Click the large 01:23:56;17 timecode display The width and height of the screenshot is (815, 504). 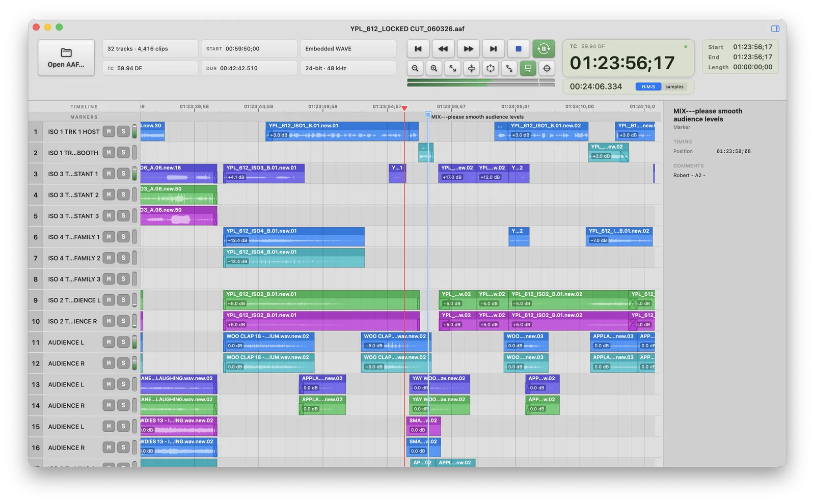tap(622, 63)
